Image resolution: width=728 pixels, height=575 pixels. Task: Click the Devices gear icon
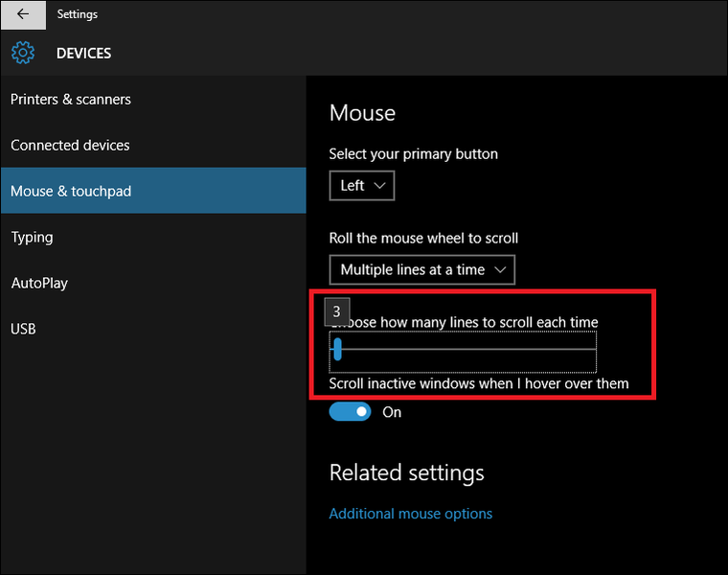[23, 53]
